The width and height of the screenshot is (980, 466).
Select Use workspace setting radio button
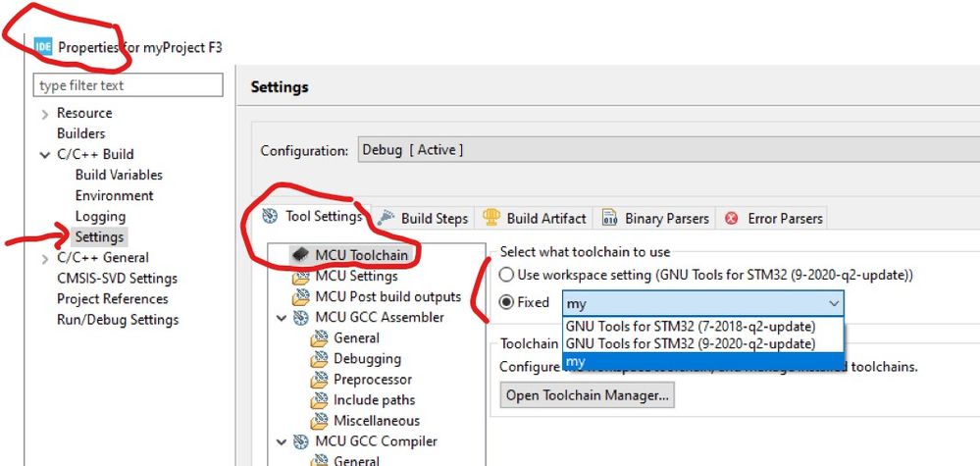(506, 275)
